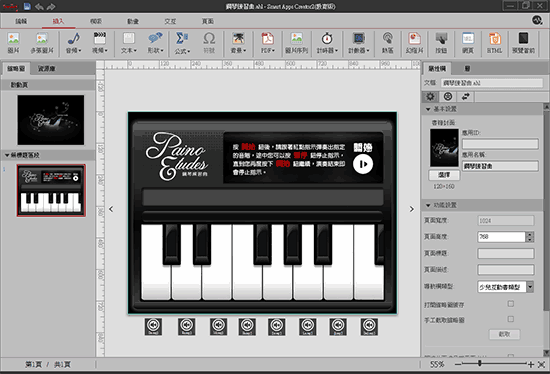Toggle the 手工截取縮略圖 checkbox
The width and height of the screenshot is (550, 374).
[511, 319]
